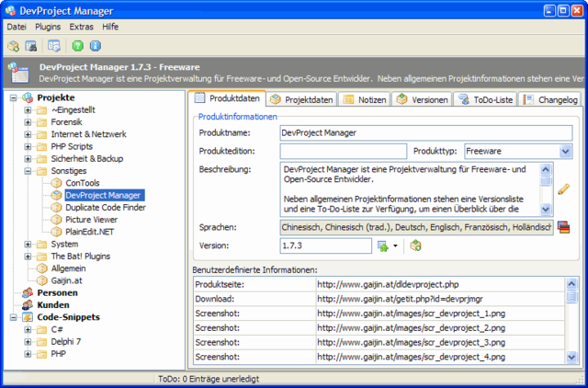Click the title bar application icon
The width and height of the screenshot is (588, 388).
coord(11,11)
